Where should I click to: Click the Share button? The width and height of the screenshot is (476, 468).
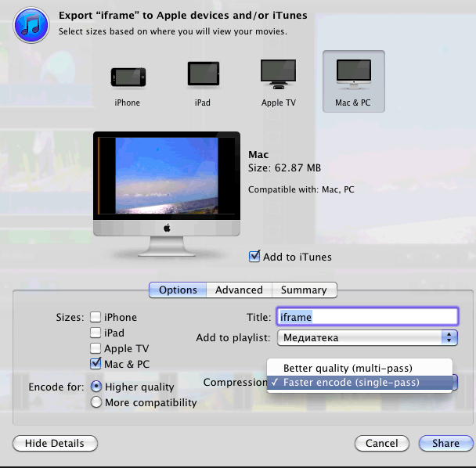pos(445,443)
